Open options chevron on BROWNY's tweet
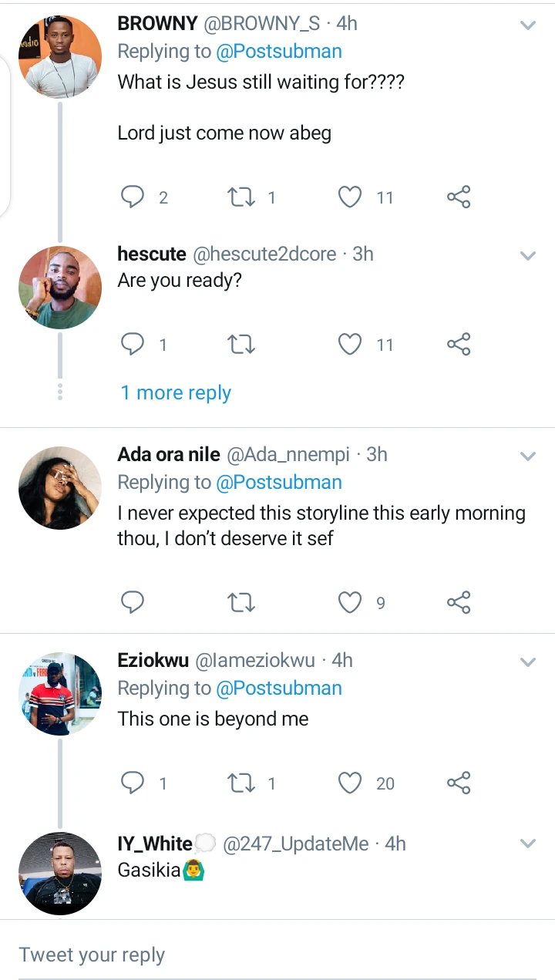This screenshot has width=555, height=980. pos(528,25)
